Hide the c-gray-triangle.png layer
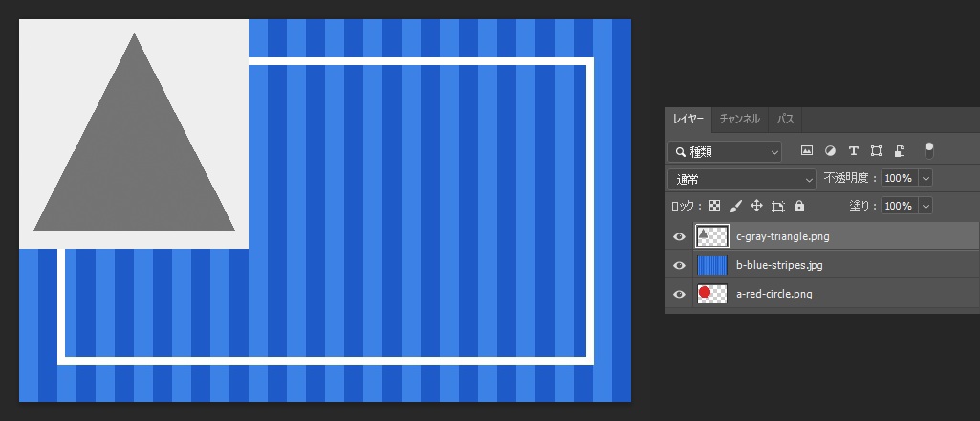The image size is (980, 421). point(680,237)
